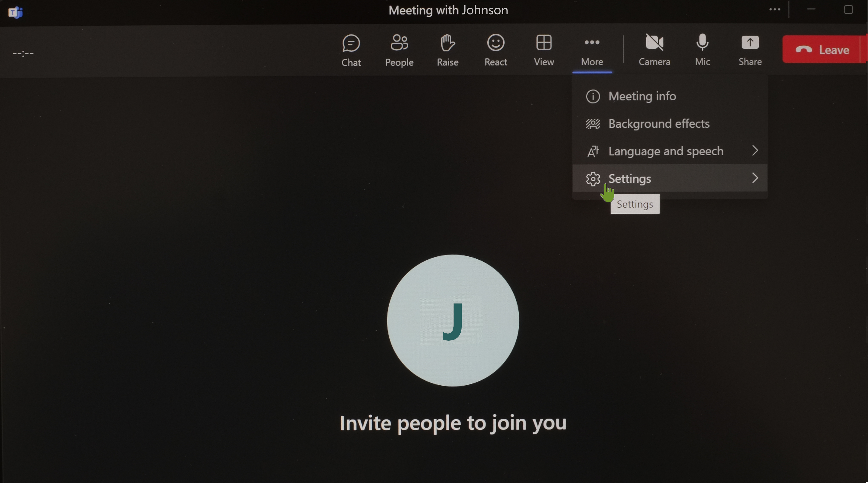Select Background effects menu item

[669, 124]
